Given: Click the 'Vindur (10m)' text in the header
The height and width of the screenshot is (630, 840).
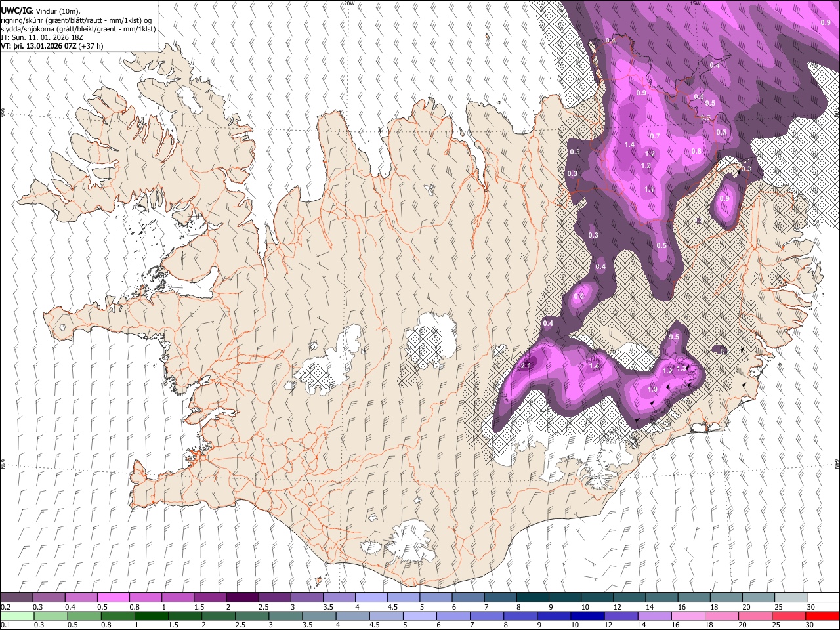Looking at the screenshot, I should pos(58,11).
